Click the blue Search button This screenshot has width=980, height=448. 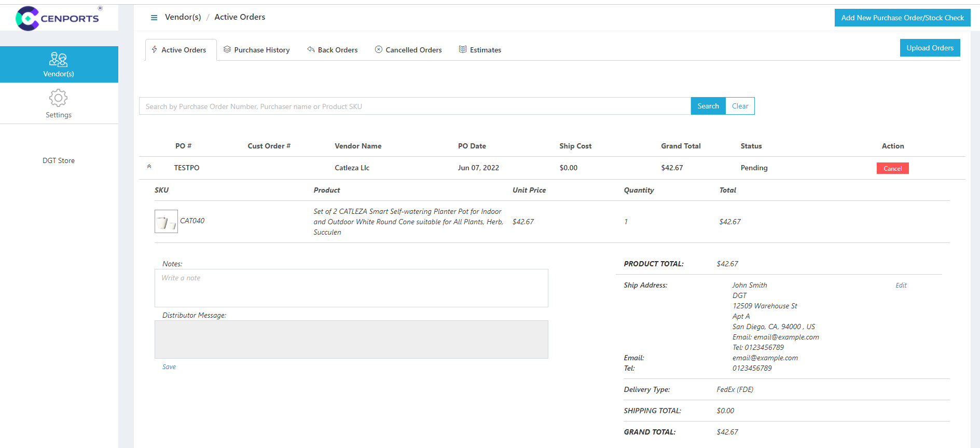click(708, 106)
